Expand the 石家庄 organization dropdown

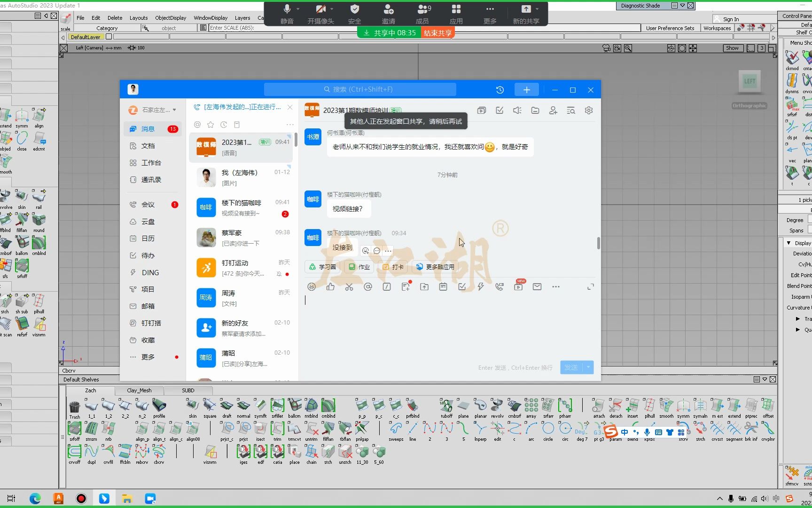pyautogui.click(x=174, y=110)
